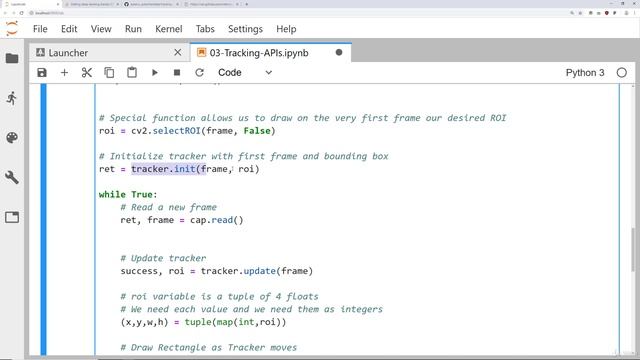Viewport: 640px width, 360px height.
Task: Click the notebook vertical scrollbar
Action: (x=633, y=250)
